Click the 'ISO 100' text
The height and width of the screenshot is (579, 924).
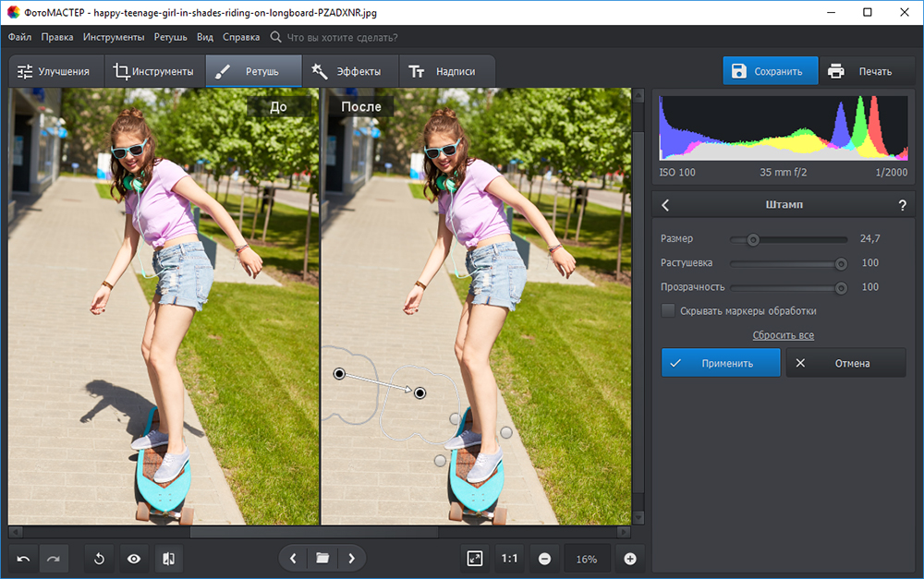[x=677, y=173]
